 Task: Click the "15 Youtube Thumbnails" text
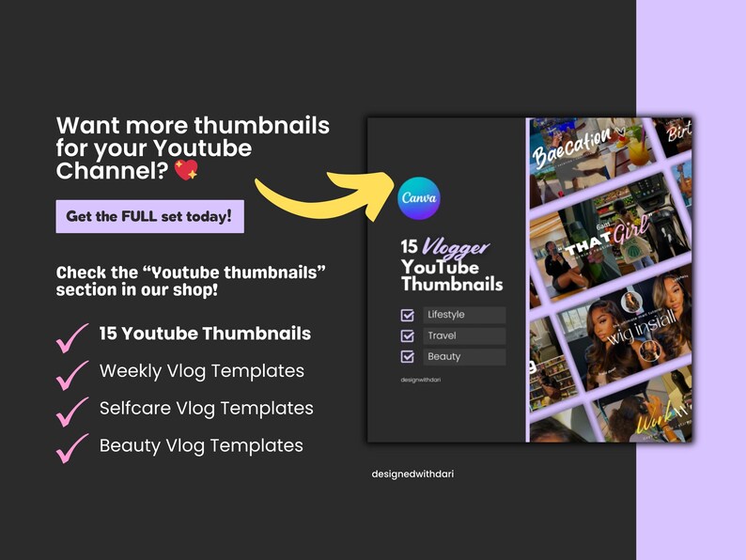click(x=205, y=334)
